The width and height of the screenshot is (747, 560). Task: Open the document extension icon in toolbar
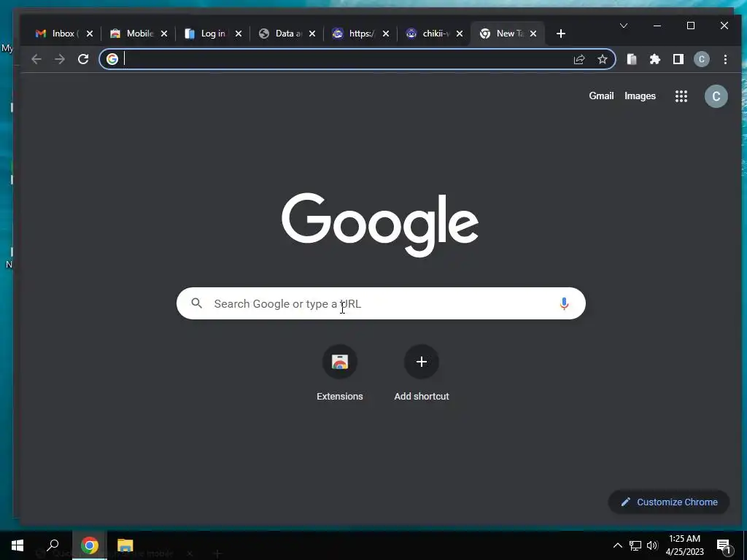632,59
